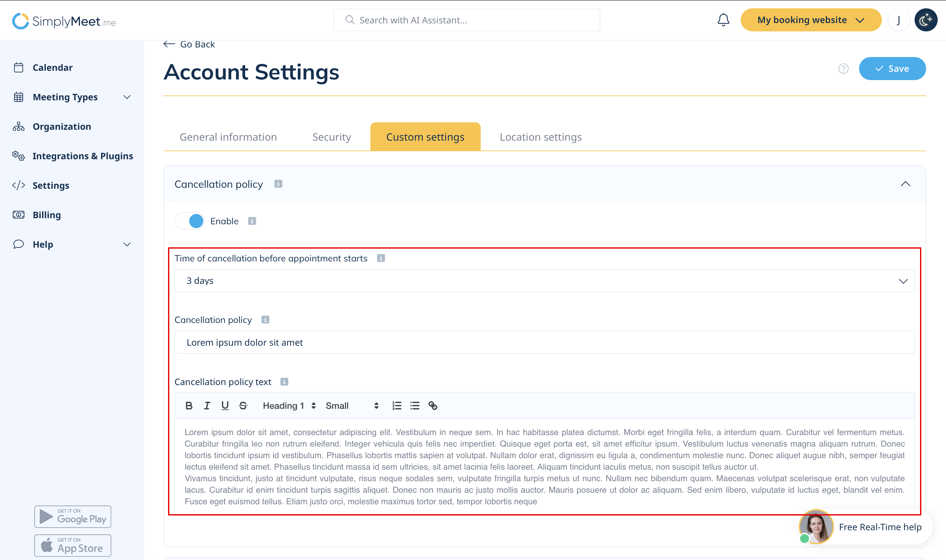
Task: Open notifications bell icon
Action: point(723,20)
